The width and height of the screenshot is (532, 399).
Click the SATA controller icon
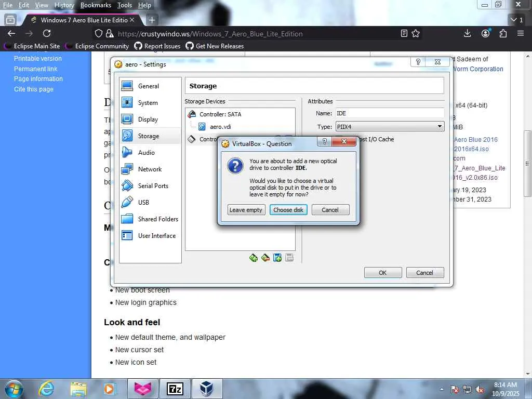(192, 114)
